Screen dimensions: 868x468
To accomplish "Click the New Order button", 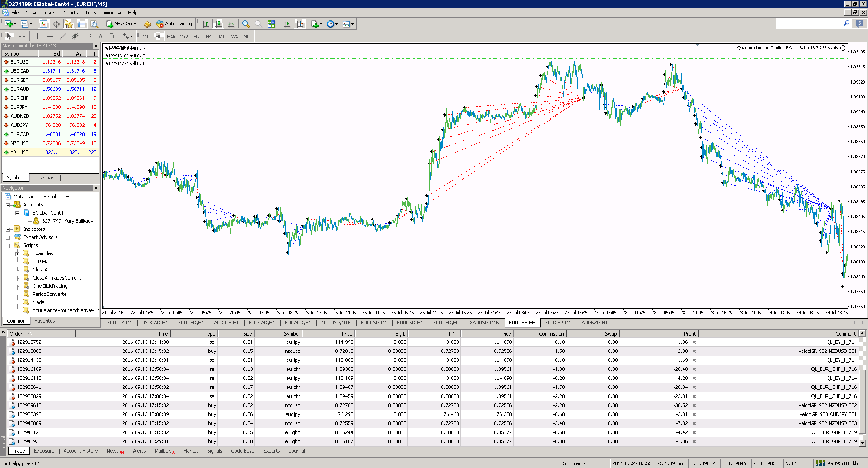I will coord(123,24).
